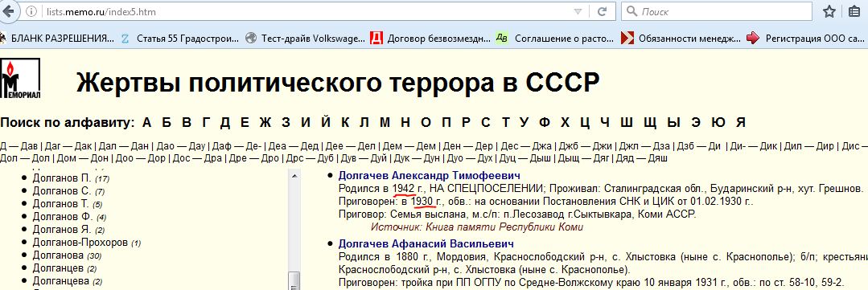Image resolution: width=868 pixels, height=290 pixels.
Task: Reload the page with refresh icon
Action: coord(603,11)
